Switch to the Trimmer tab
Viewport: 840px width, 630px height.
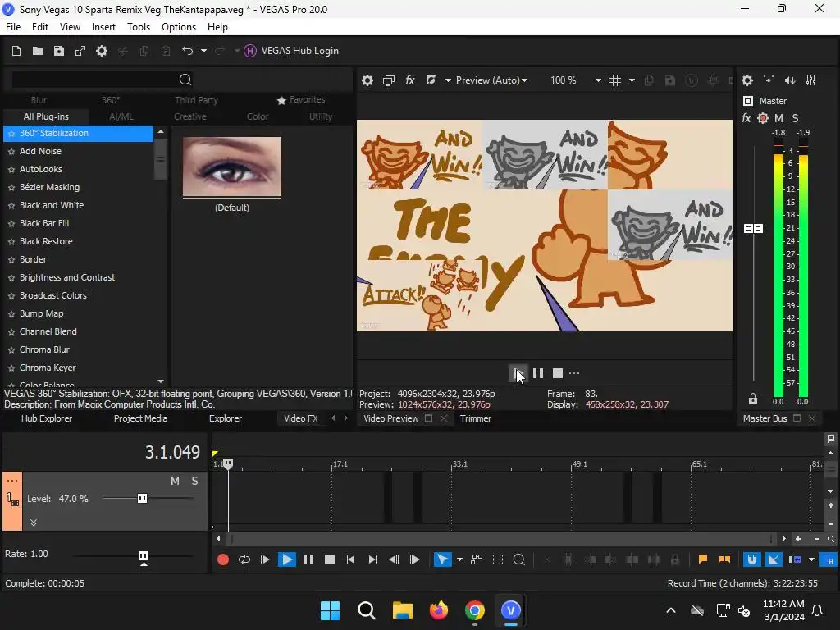click(x=476, y=418)
